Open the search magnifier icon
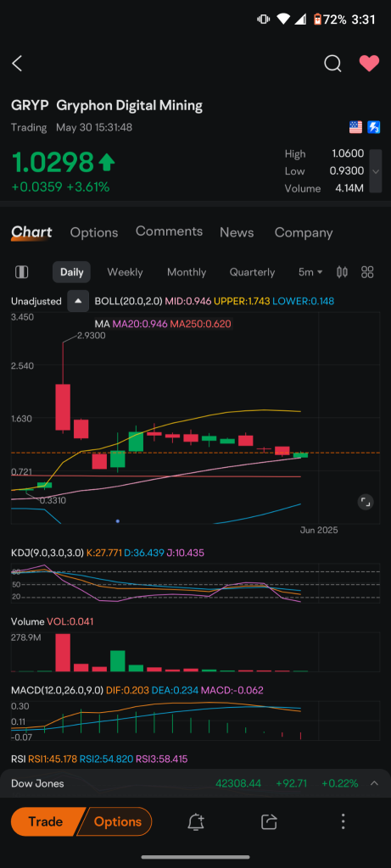The width and height of the screenshot is (391, 868). (x=332, y=64)
